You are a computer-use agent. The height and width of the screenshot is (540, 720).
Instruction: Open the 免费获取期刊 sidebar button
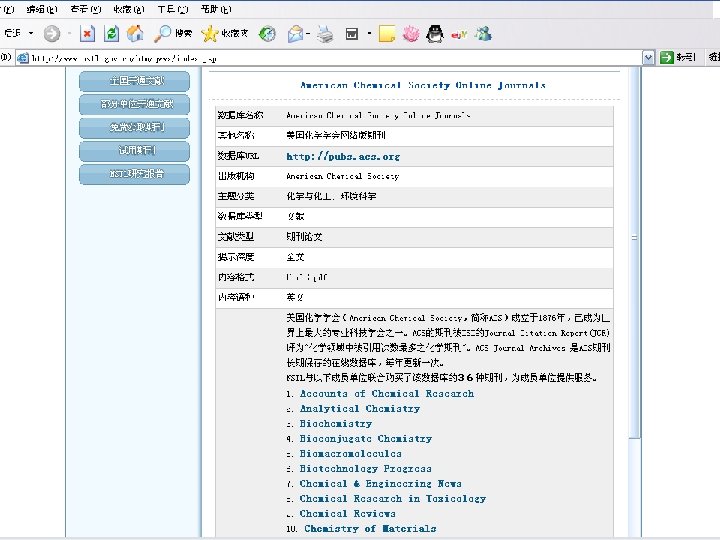tap(135, 128)
